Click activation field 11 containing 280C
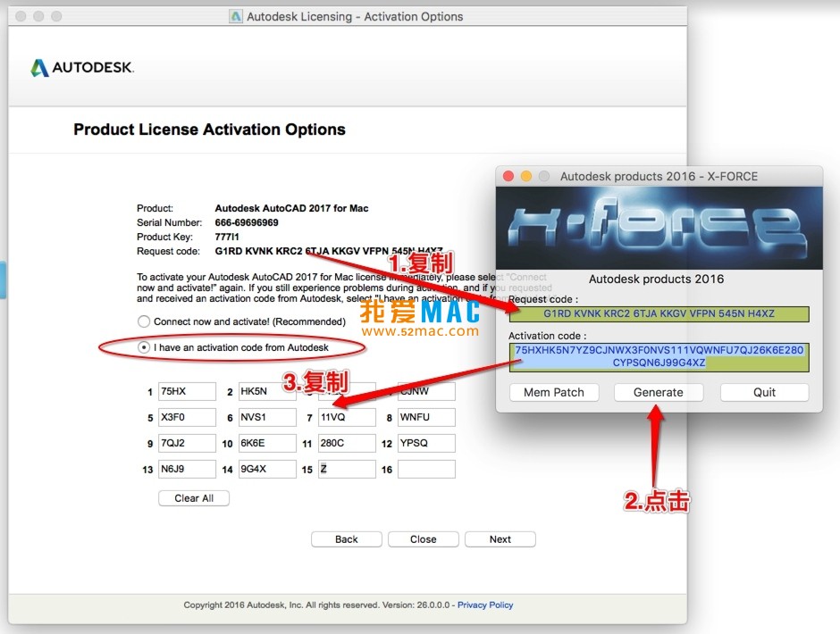Screen dimensions: 840x634 347,444
